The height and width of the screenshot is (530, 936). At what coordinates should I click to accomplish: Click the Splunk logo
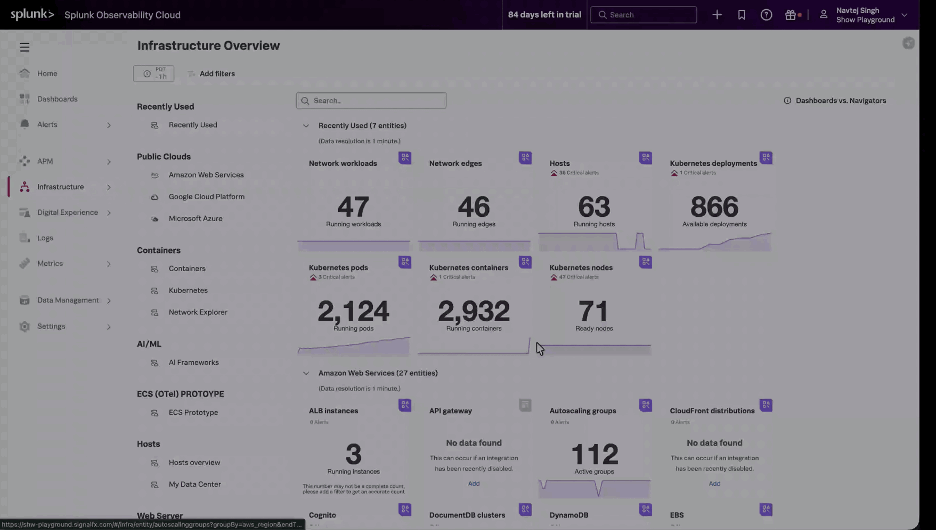(x=32, y=15)
